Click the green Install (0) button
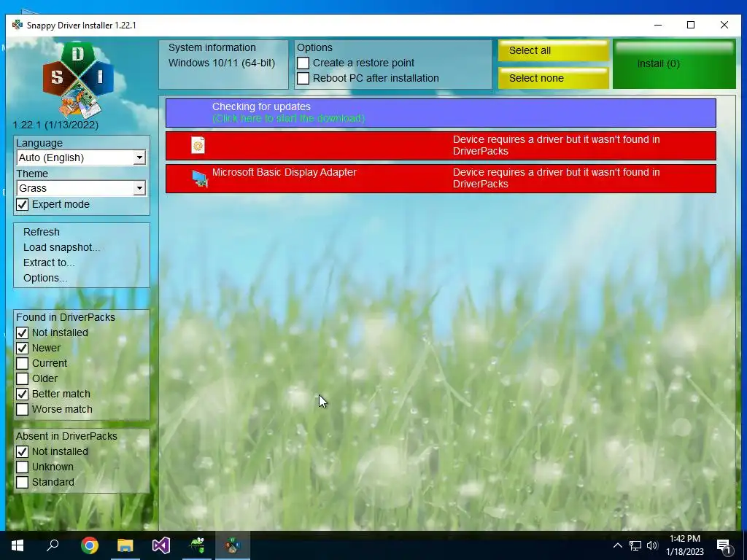747x560 pixels. (674, 64)
